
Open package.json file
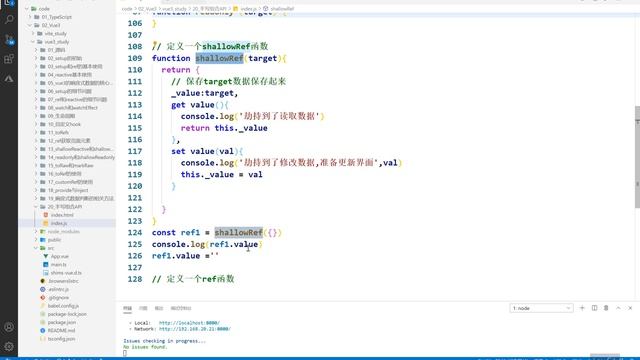pyautogui.click(x=62, y=322)
